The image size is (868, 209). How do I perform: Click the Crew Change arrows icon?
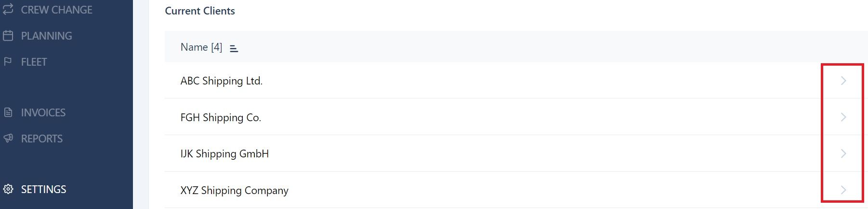click(8, 9)
